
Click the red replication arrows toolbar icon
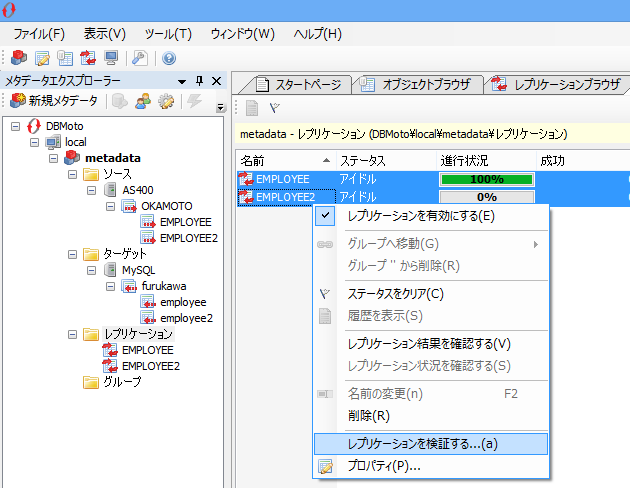[88, 58]
